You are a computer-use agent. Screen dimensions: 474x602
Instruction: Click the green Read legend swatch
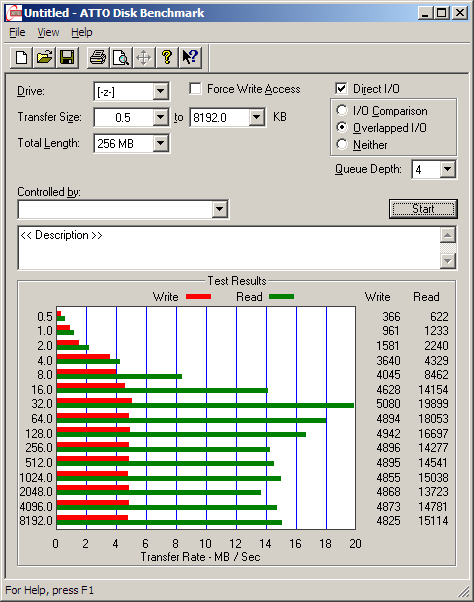pyautogui.click(x=282, y=296)
